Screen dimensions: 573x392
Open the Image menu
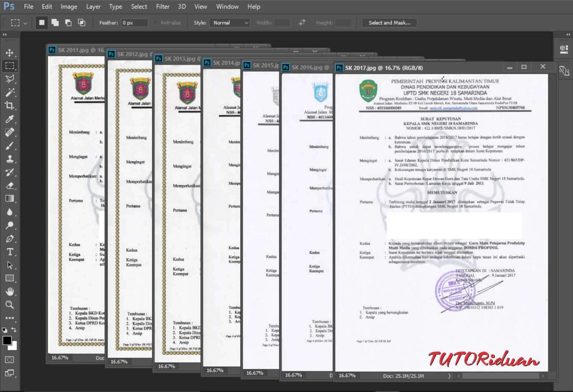[69, 6]
